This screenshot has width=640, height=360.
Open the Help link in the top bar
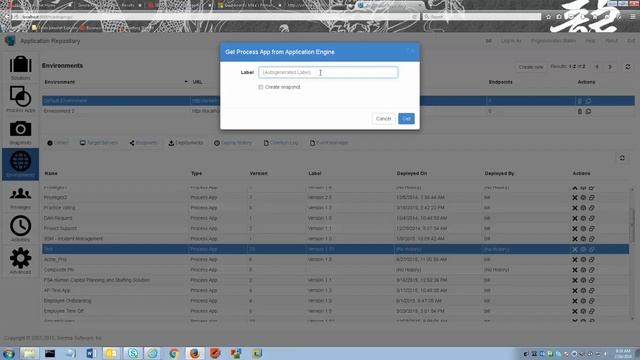pos(590,41)
